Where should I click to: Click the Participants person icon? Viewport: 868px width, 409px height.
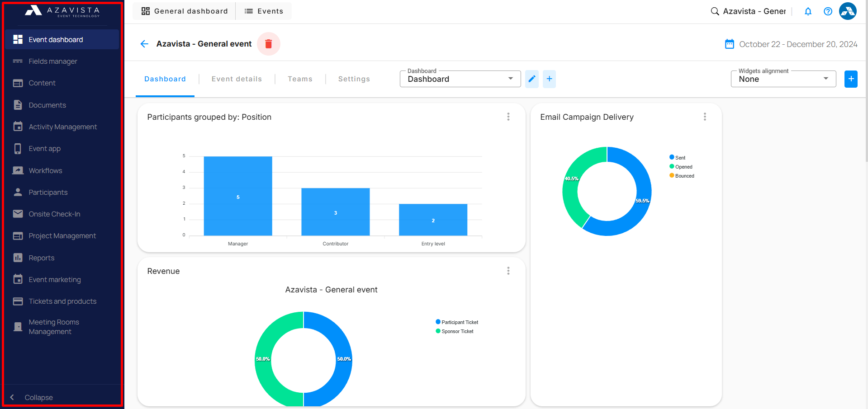tap(18, 192)
